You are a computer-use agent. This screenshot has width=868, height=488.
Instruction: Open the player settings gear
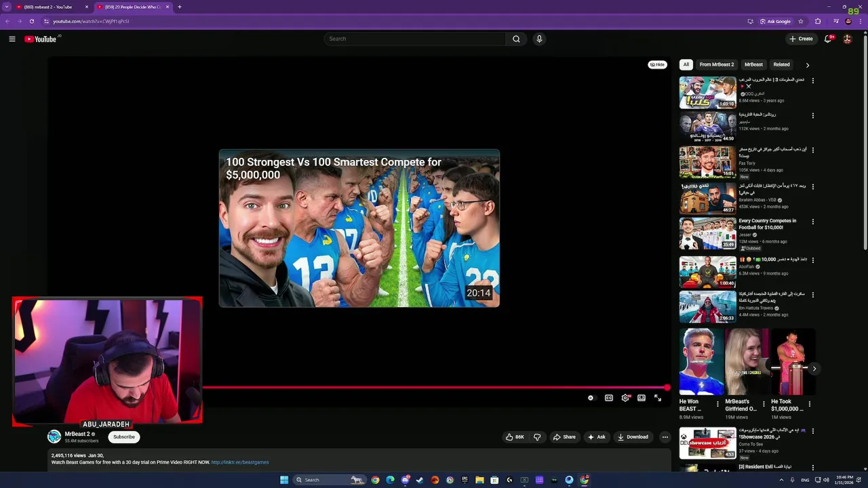(x=625, y=398)
